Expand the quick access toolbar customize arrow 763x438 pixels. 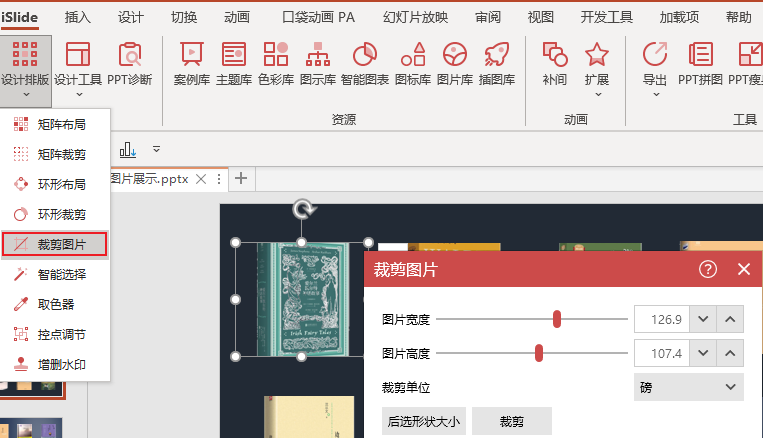[156, 149]
